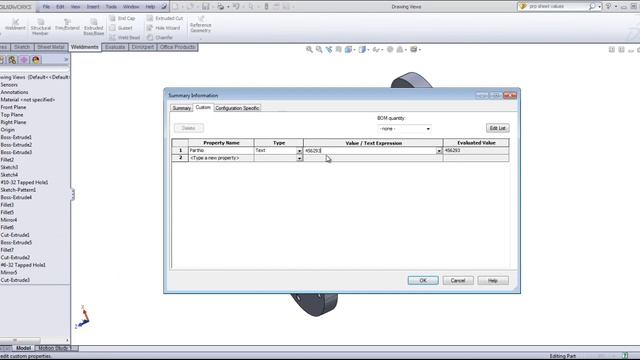Click the Weldment tool icon
The image size is (640, 360).
[x=15, y=24]
